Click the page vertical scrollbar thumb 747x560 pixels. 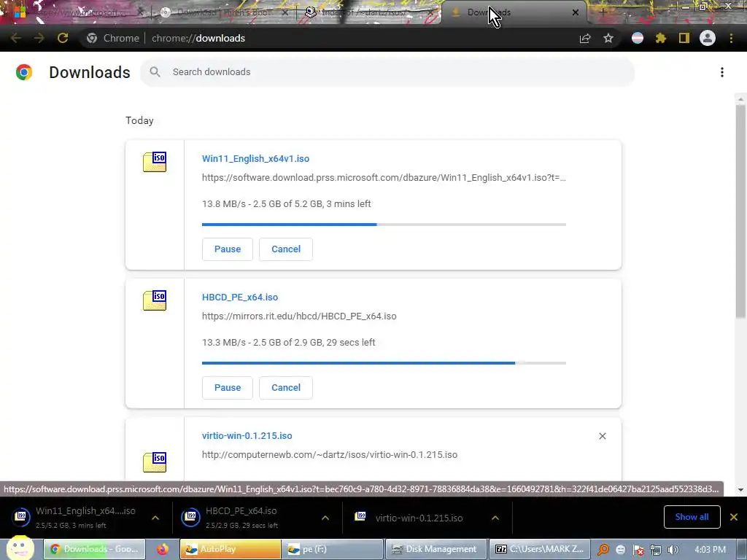[x=740, y=211]
